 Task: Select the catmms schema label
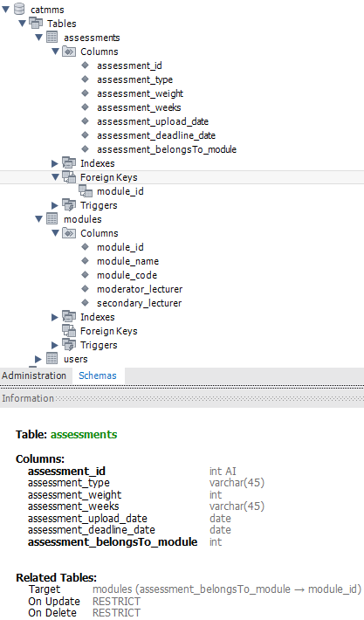point(47,10)
